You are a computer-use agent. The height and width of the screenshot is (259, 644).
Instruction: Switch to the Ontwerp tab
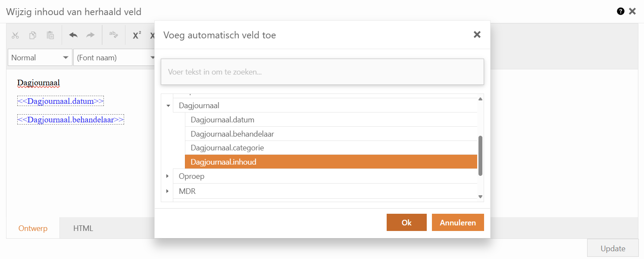click(x=33, y=228)
